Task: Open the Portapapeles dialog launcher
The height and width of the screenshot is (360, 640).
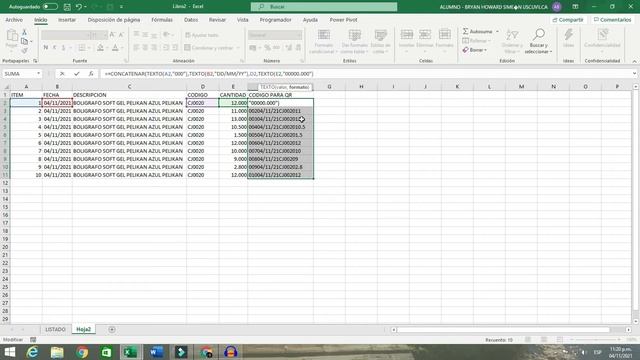Action: (x=36, y=61)
